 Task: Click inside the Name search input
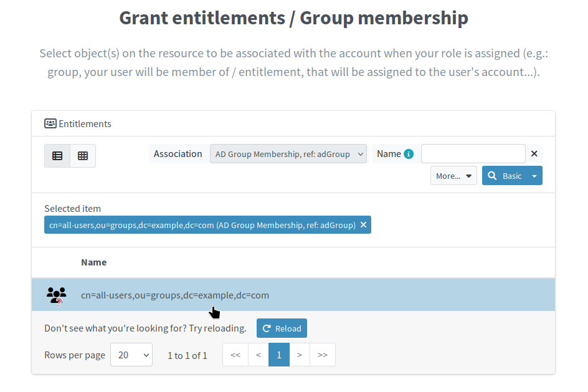click(473, 153)
